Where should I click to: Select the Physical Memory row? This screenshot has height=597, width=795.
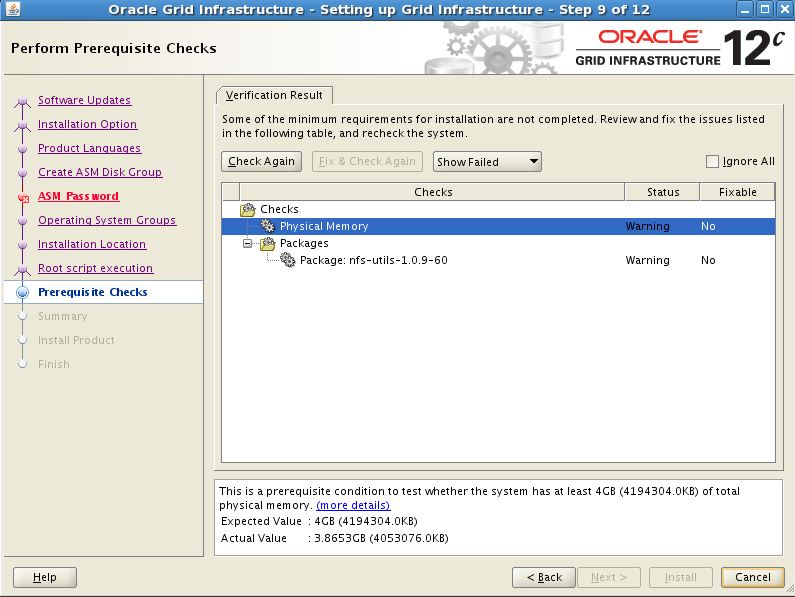[498, 226]
